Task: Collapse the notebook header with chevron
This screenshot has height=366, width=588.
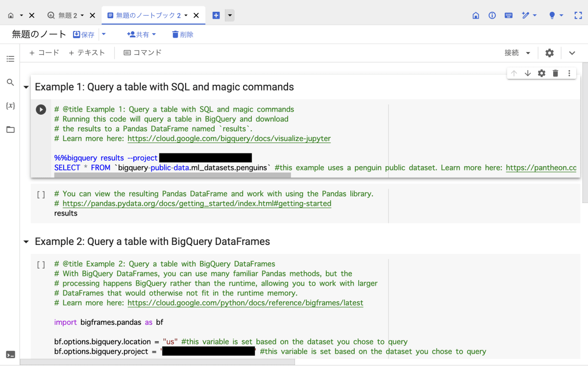Action: pos(572,53)
